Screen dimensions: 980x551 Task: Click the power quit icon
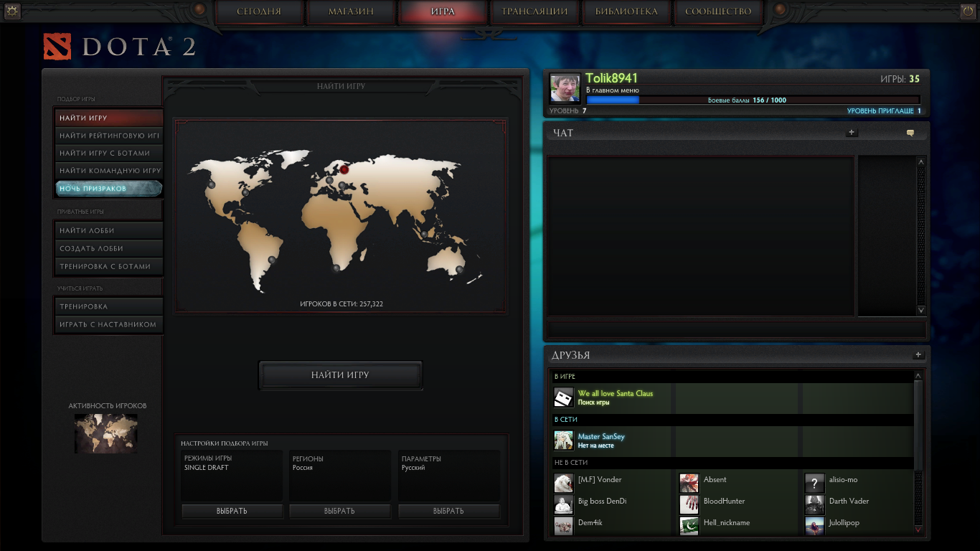[968, 11]
